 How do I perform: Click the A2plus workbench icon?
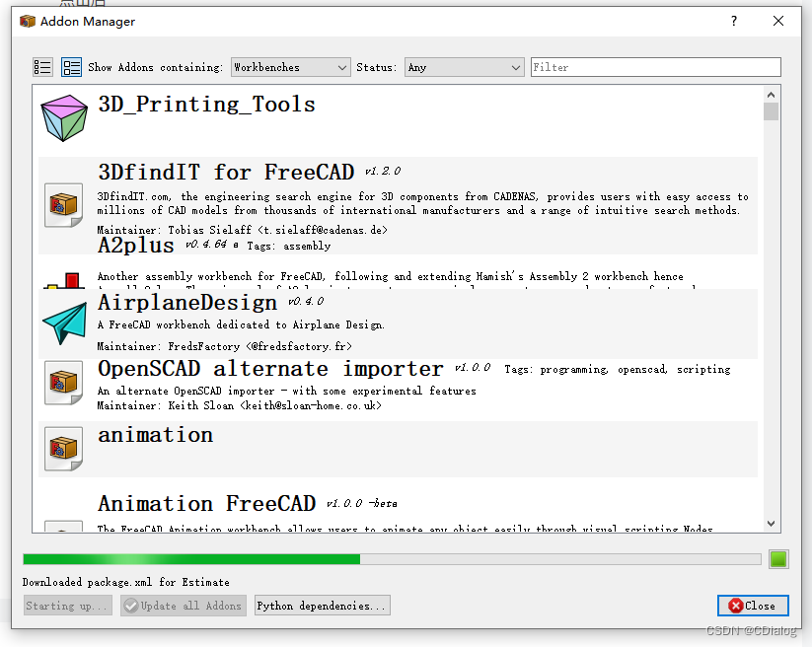tap(65, 280)
